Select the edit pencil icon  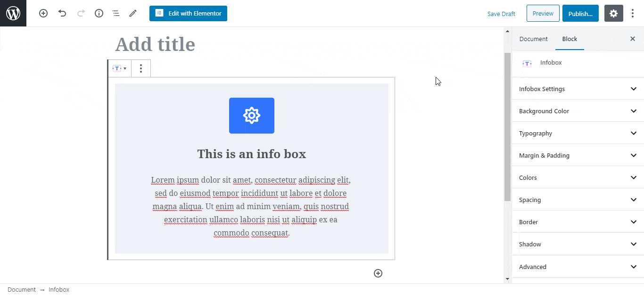click(132, 13)
